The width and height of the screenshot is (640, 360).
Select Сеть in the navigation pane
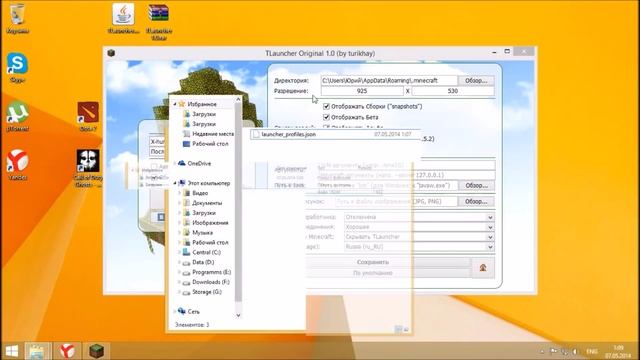[x=193, y=311]
